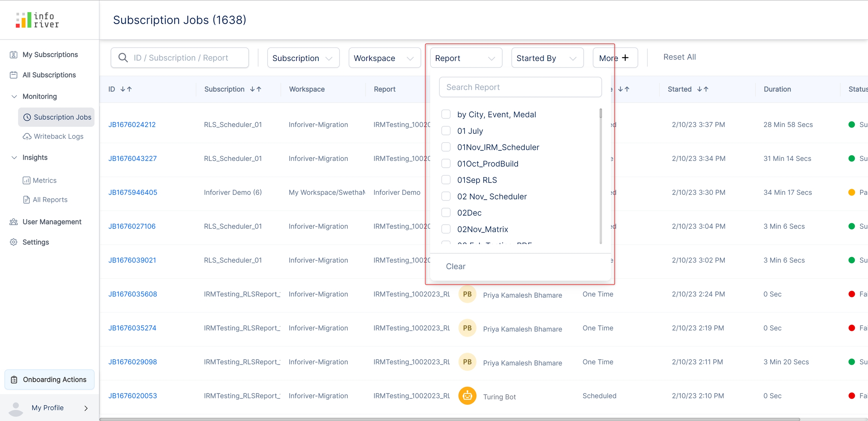The height and width of the screenshot is (421, 868).
Task: Click the Writeback Logs cloud icon
Action: click(27, 136)
